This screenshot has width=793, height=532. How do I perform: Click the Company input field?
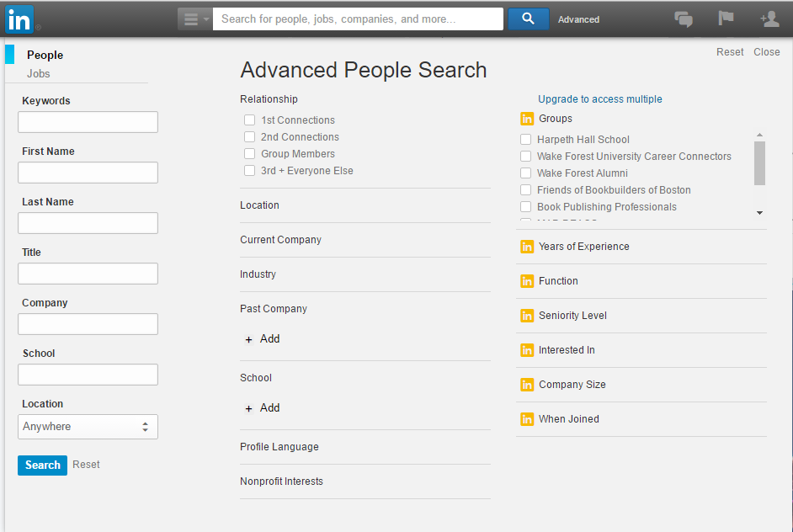88,324
